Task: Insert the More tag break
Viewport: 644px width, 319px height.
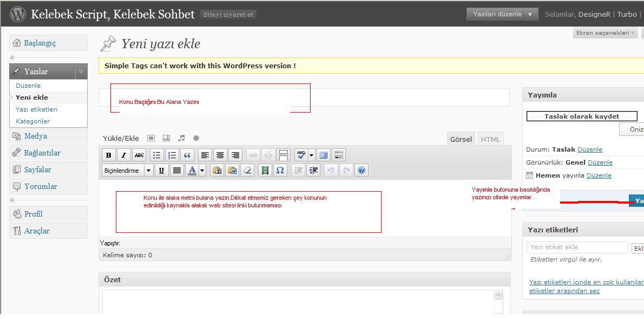Action: [x=284, y=155]
